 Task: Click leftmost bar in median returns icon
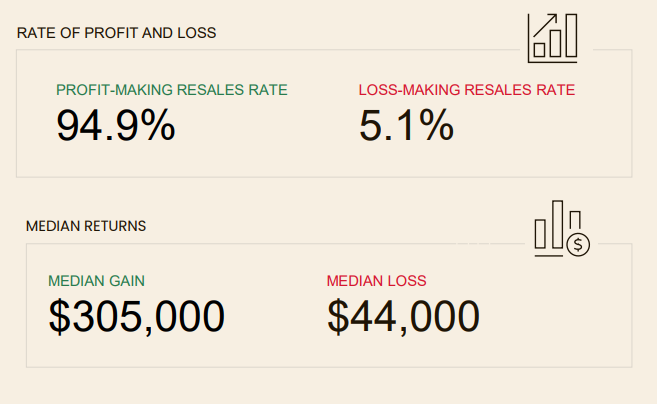pos(541,233)
